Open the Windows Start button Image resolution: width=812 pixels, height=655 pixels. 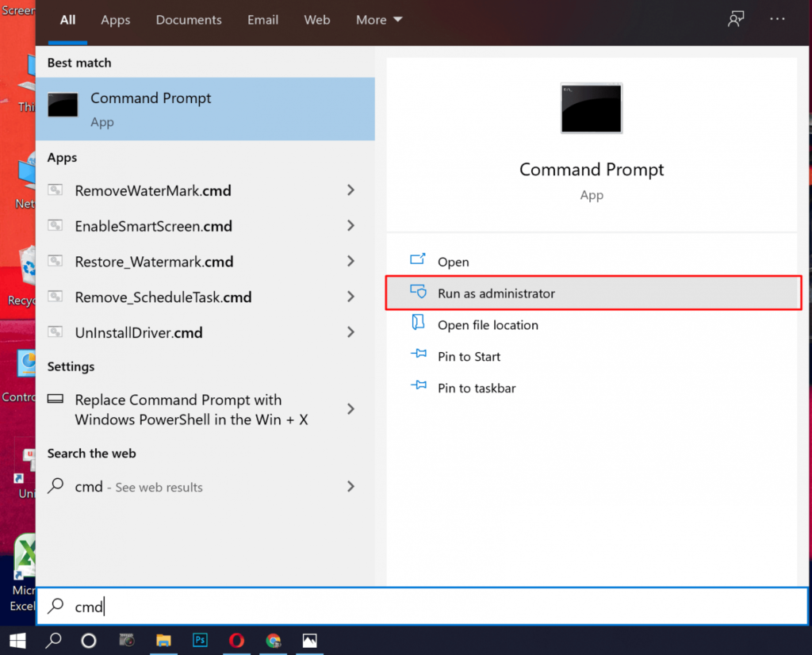(17, 641)
